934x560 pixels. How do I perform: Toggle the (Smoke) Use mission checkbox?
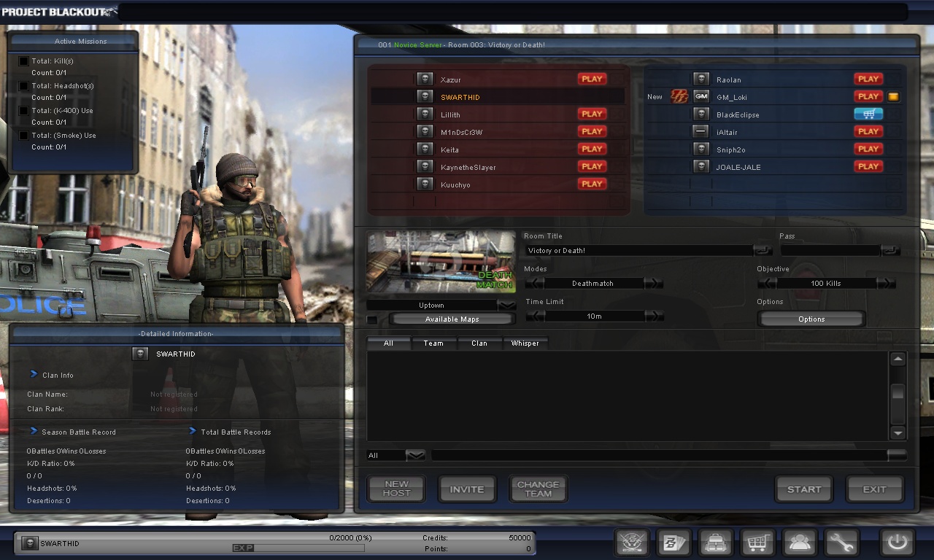coord(24,136)
